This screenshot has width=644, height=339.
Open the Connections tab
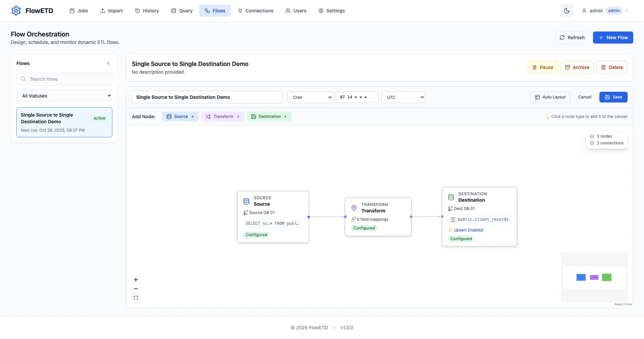[x=256, y=11]
